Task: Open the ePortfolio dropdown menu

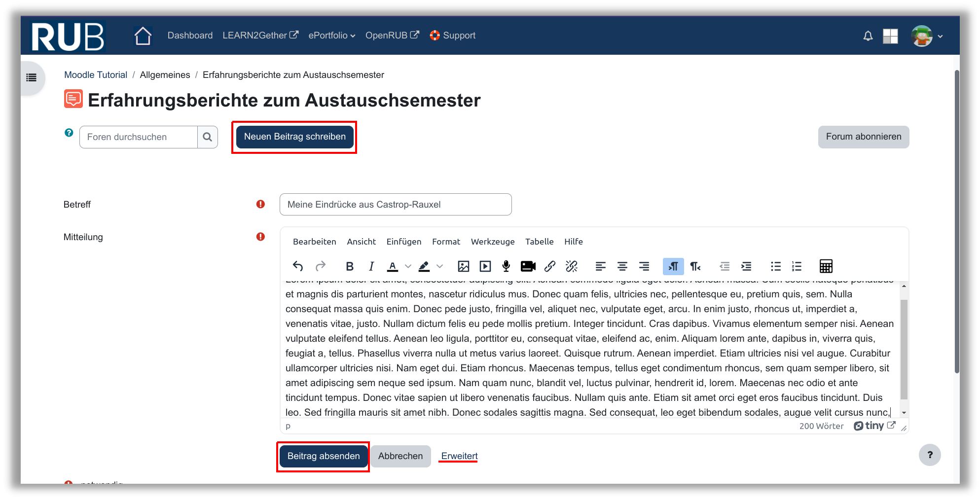Action: [x=331, y=36]
